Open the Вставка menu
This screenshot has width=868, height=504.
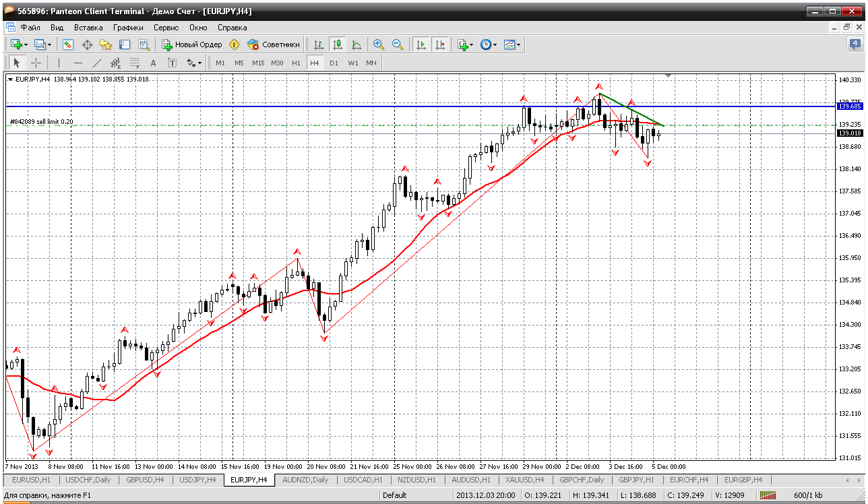click(88, 28)
